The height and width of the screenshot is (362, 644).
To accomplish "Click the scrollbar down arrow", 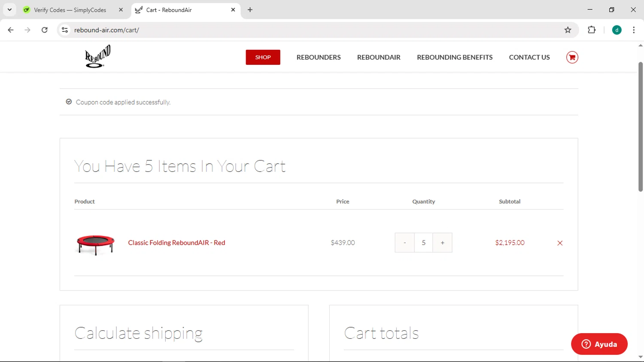I will (641, 357).
